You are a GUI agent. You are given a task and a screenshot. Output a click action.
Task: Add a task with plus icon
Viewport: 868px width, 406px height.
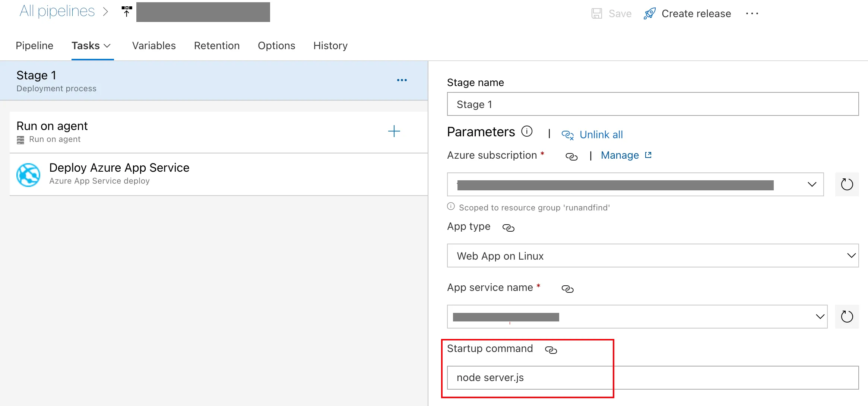(394, 131)
